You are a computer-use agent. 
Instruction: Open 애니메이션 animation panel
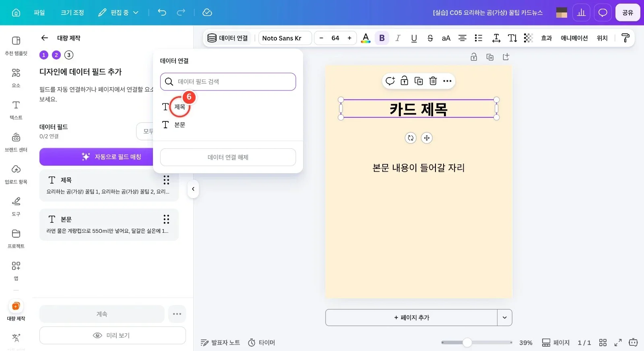pyautogui.click(x=574, y=38)
